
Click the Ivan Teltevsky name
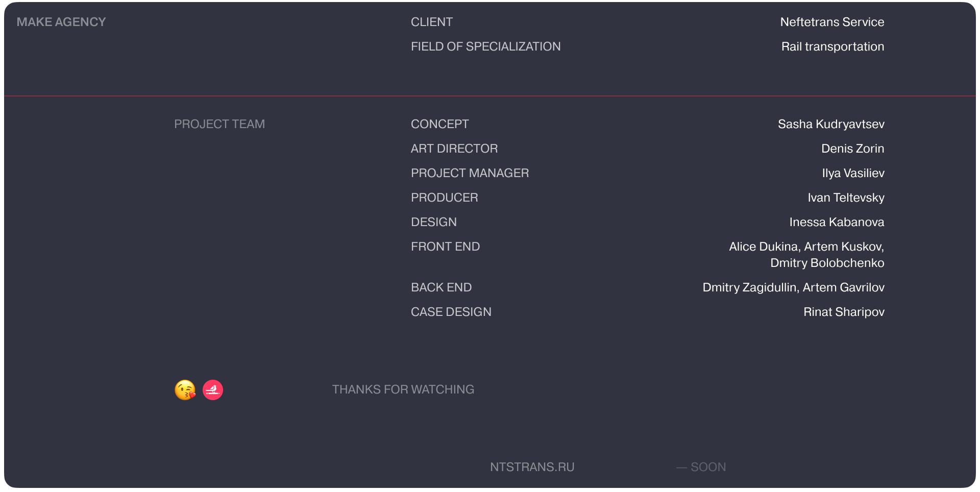[x=846, y=198]
